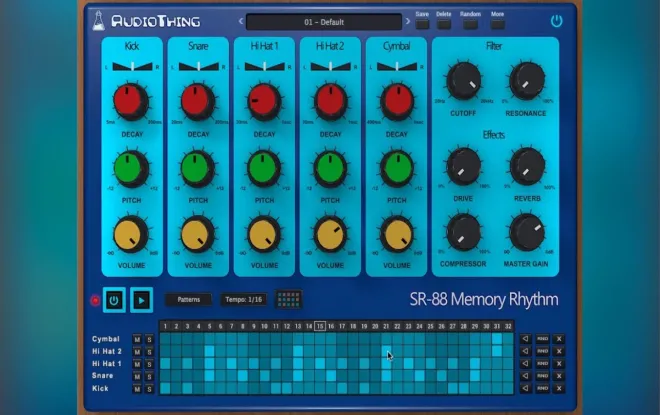Mute the Cymbal track
Screen dimensions: 660x415
point(137,339)
